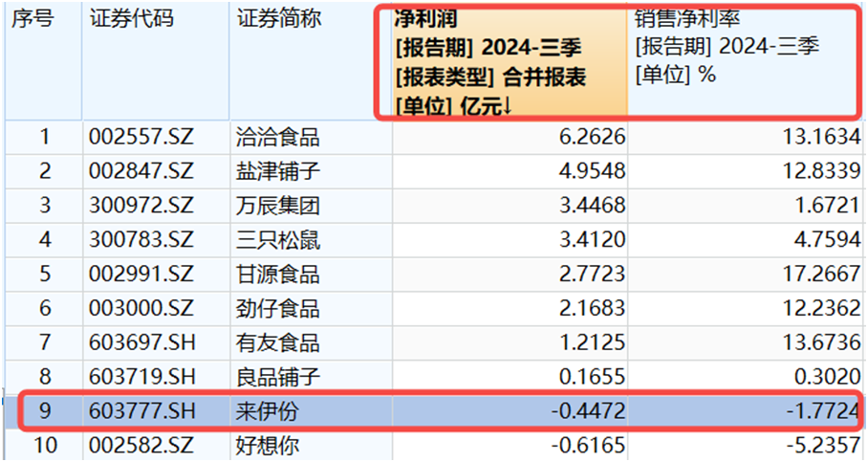868x462 pixels.
Task: Select net profit value 6.2626
Action: (593, 137)
